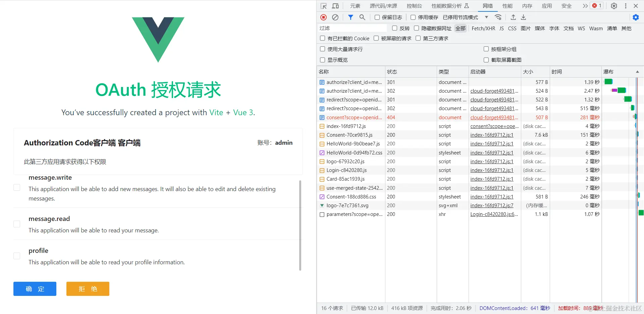Click the red record network log button

(x=323, y=17)
